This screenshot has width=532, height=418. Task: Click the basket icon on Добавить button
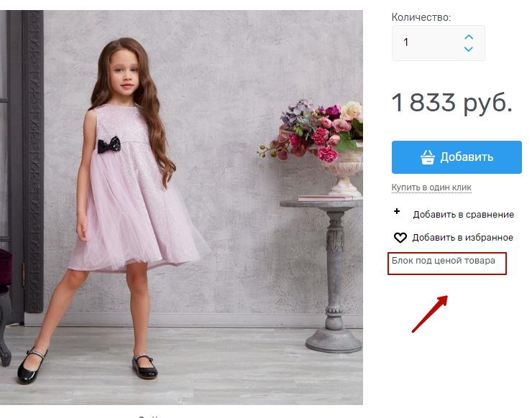point(428,157)
